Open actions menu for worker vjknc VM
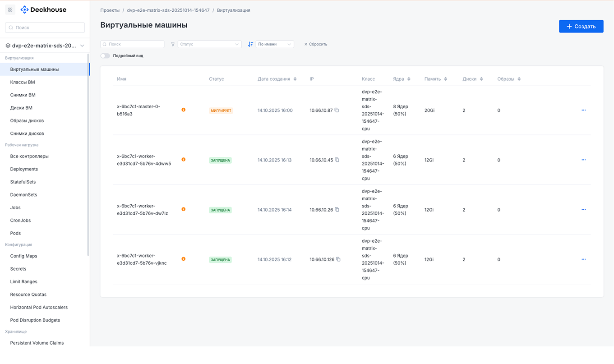Viewport: 614px width, 364px height. pos(583,259)
